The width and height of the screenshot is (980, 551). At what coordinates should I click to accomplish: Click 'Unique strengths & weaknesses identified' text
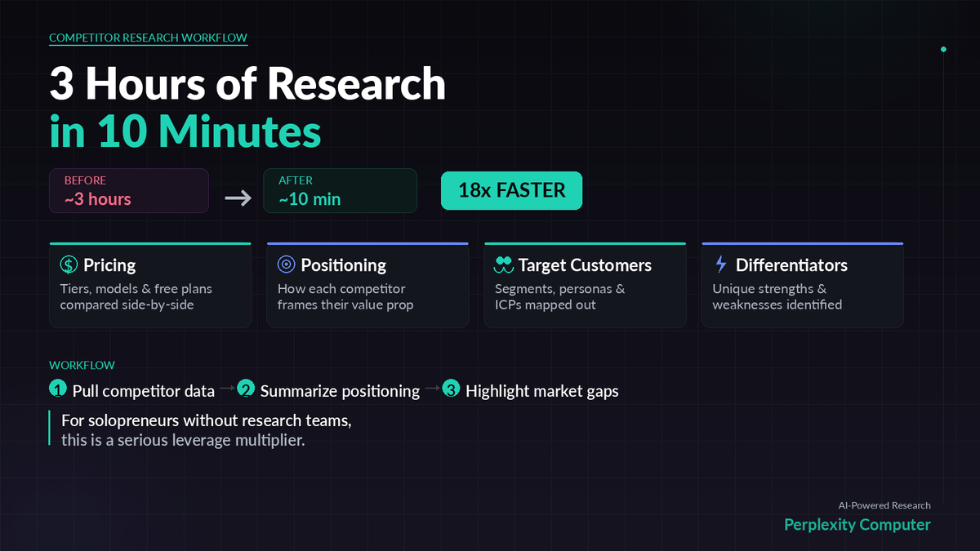click(777, 297)
